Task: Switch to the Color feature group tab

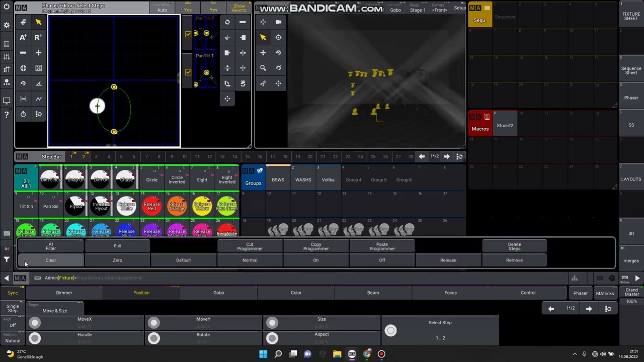Action: (x=296, y=293)
